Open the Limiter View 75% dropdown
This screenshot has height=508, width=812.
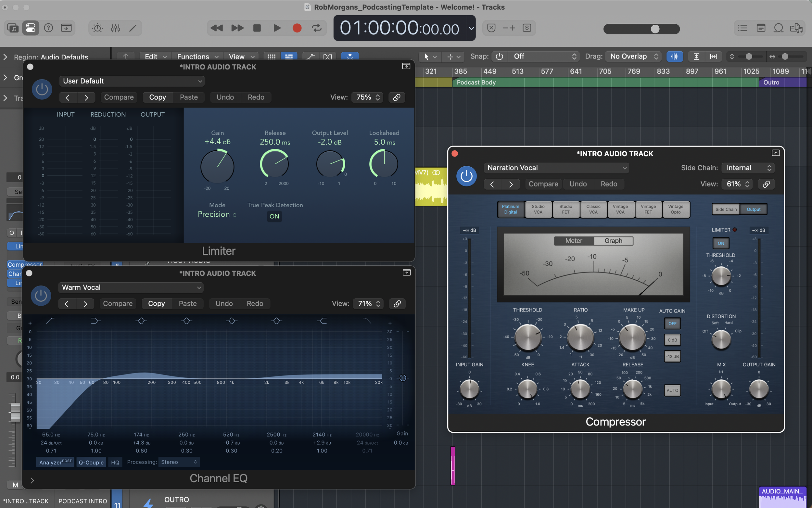pyautogui.click(x=367, y=97)
